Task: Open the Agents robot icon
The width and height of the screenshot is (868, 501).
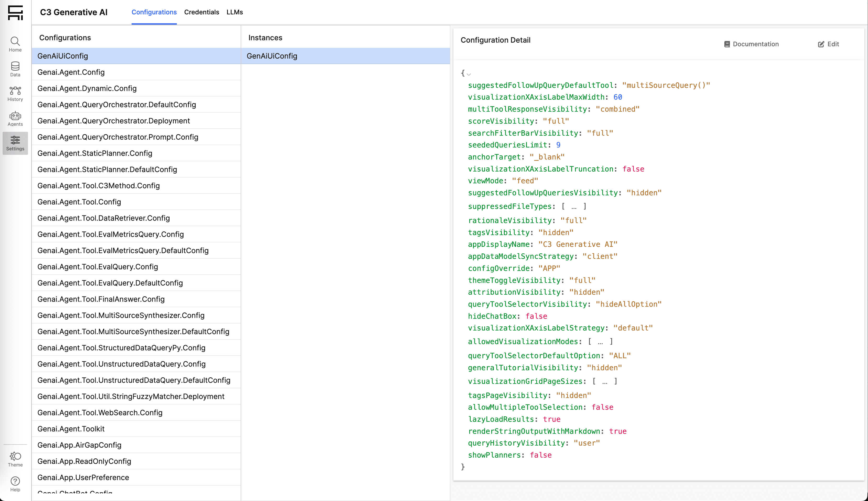Action: [15, 118]
